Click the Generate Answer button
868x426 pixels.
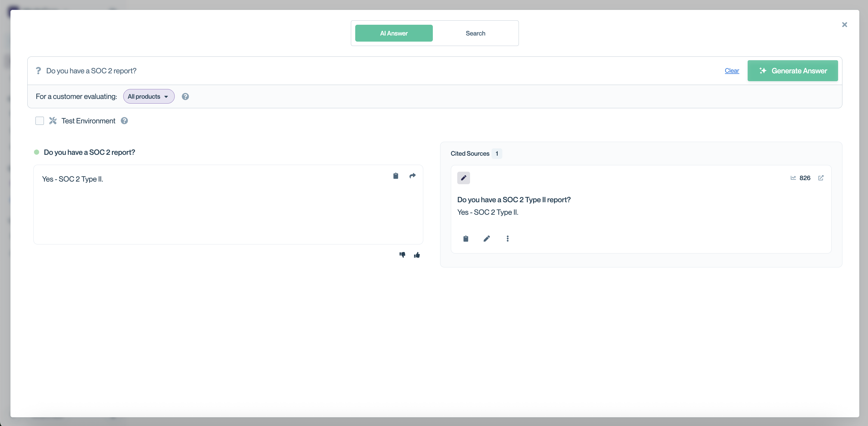[792, 71]
